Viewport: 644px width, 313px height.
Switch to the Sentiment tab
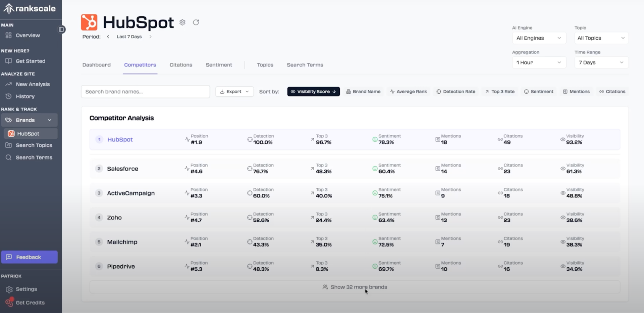click(x=219, y=65)
